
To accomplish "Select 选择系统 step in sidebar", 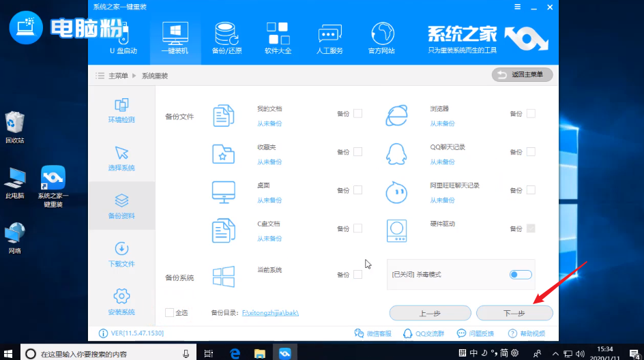I will coord(121,158).
